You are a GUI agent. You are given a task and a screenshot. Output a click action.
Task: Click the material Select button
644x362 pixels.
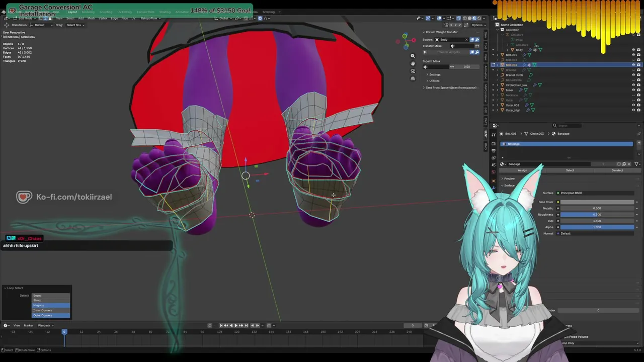pos(570,170)
